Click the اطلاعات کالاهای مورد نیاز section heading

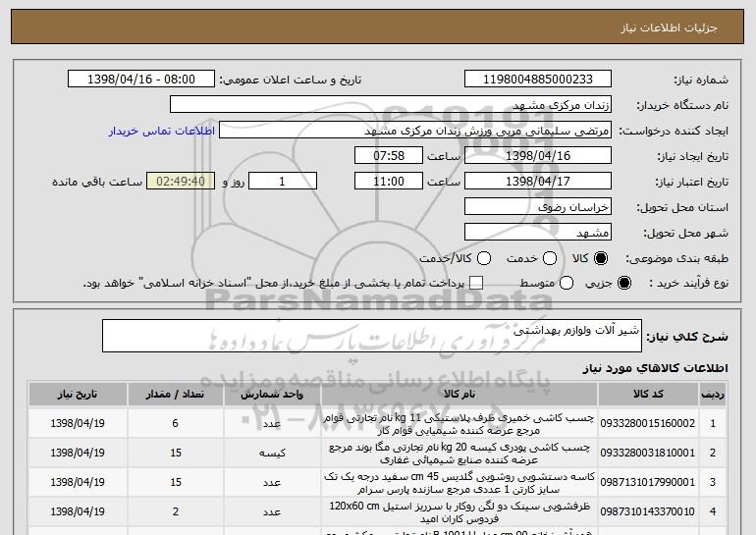coord(655,368)
